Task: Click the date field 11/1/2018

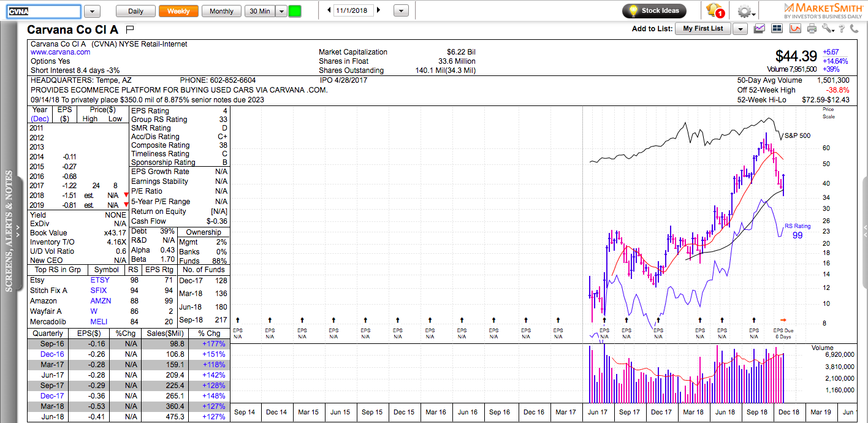Action: 354,11
